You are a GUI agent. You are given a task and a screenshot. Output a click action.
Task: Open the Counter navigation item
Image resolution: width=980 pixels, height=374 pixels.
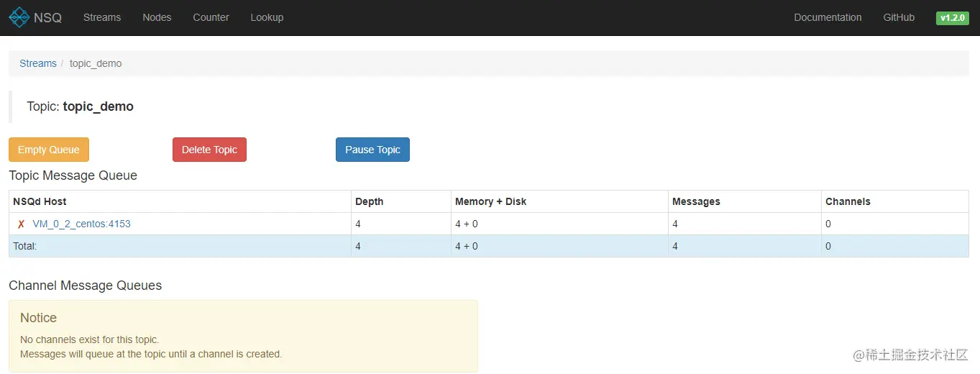211,17
